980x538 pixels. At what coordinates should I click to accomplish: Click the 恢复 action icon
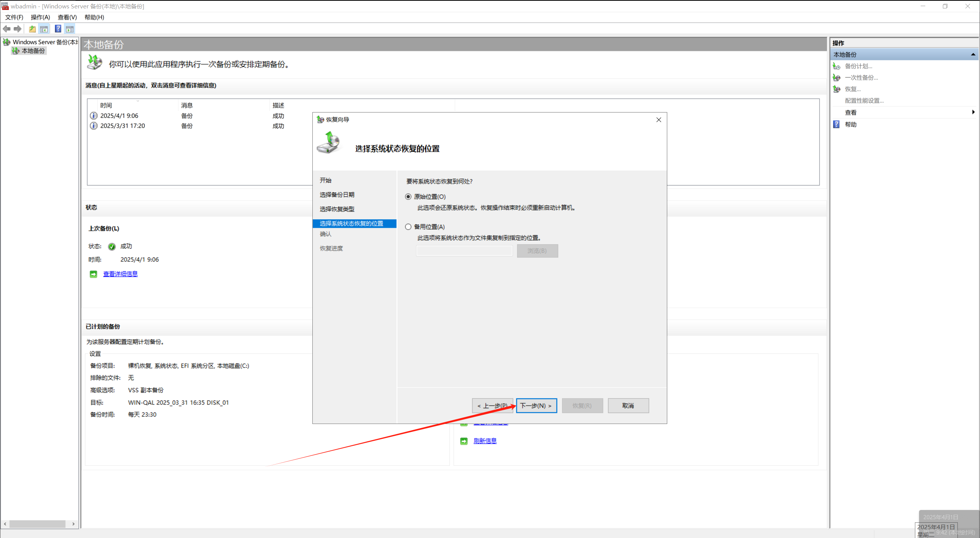coord(837,89)
